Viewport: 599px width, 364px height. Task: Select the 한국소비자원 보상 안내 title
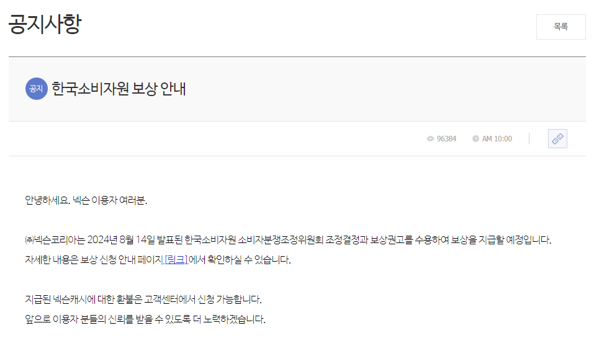[x=119, y=89]
